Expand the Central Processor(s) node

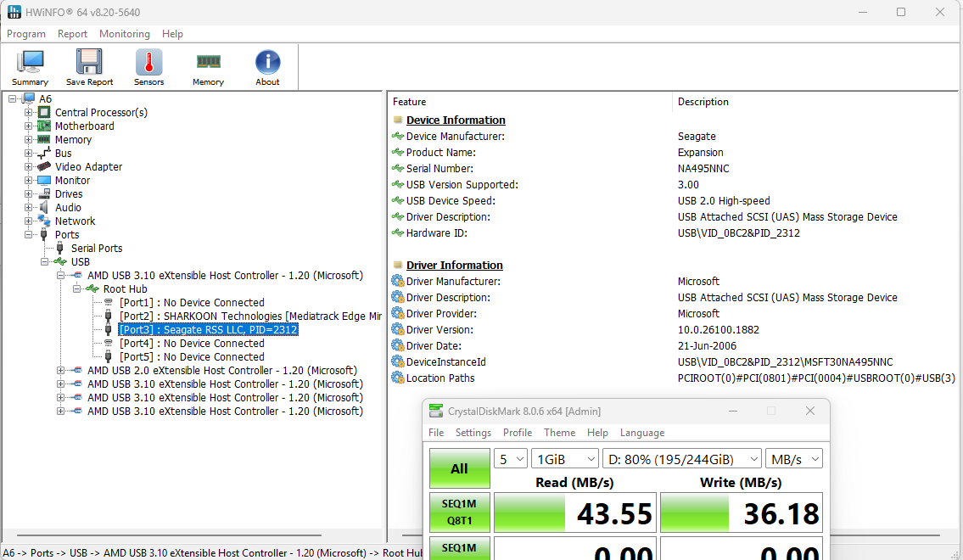click(x=28, y=112)
